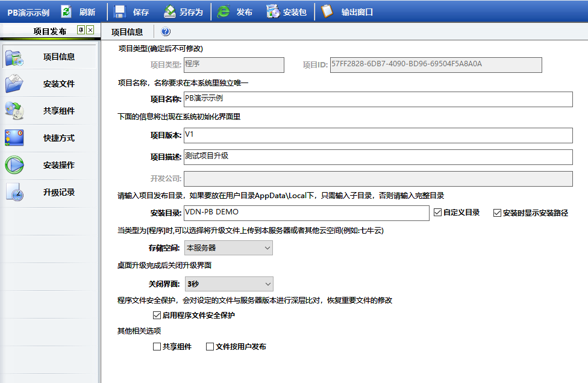Toggle the 自定义目录 checkbox
Image resolution: width=588 pixels, height=383 pixels.
[438, 213]
